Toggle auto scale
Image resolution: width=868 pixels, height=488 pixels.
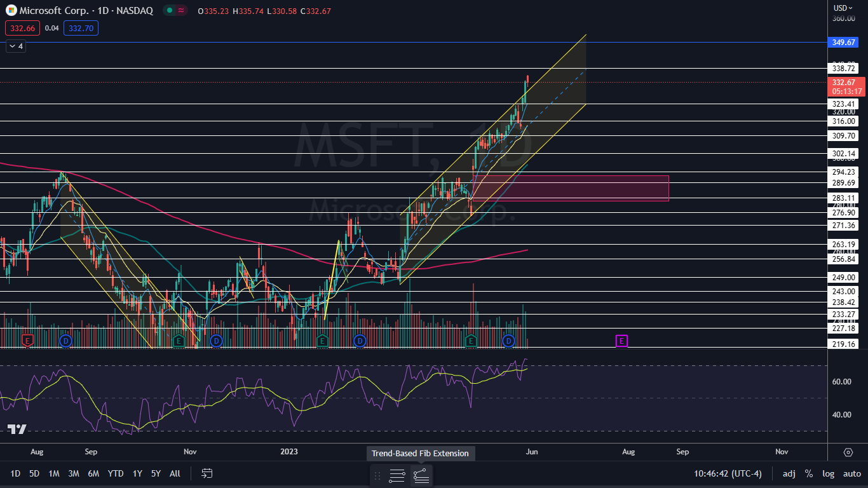click(x=851, y=473)
